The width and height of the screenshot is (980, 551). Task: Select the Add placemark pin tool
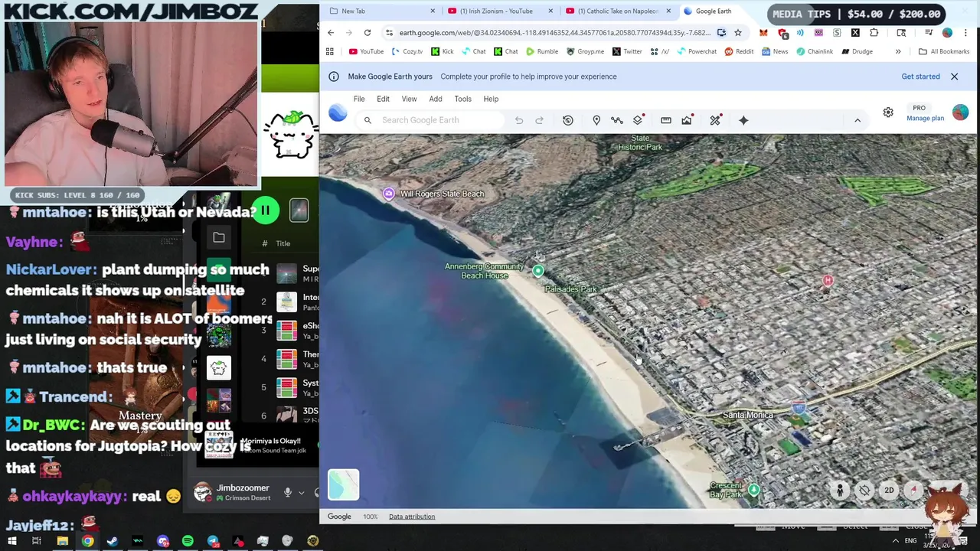pos(596,120)
